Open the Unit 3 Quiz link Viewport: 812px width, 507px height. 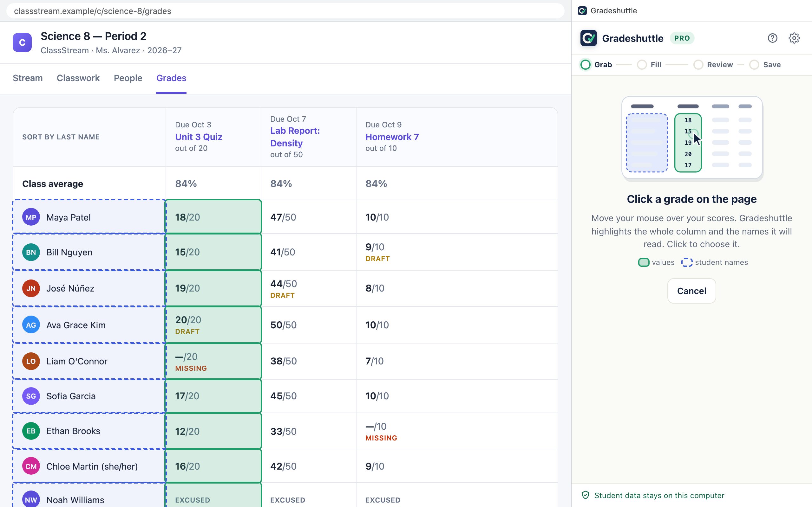(199, 137)
